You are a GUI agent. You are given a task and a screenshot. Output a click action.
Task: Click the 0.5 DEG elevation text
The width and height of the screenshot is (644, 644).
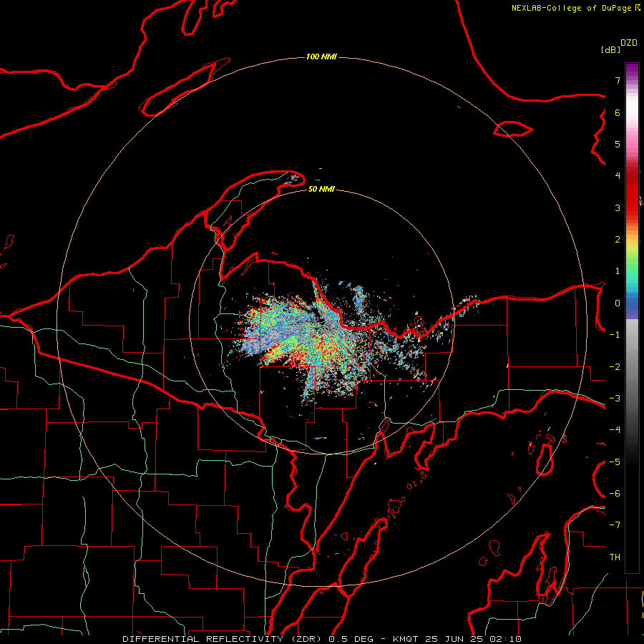click(351, 639)
